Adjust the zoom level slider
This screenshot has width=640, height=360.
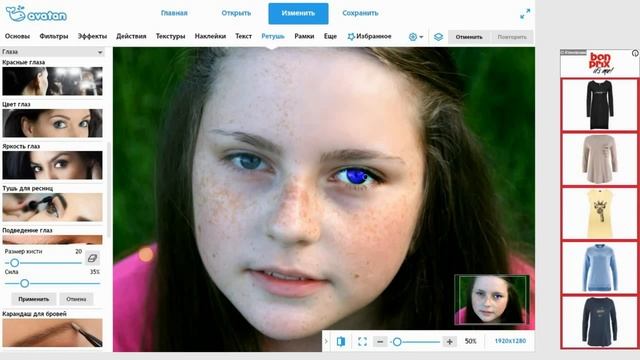click(x=415, y=342)
